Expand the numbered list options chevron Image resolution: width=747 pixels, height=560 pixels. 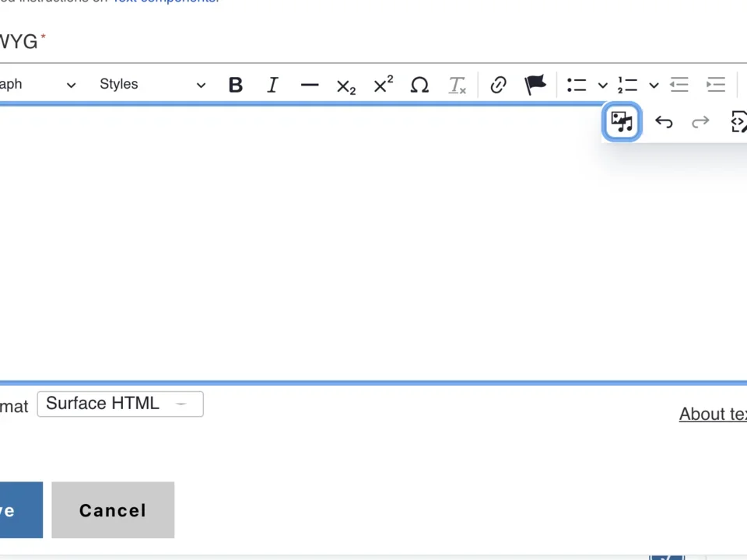click(x=654, y=85)
